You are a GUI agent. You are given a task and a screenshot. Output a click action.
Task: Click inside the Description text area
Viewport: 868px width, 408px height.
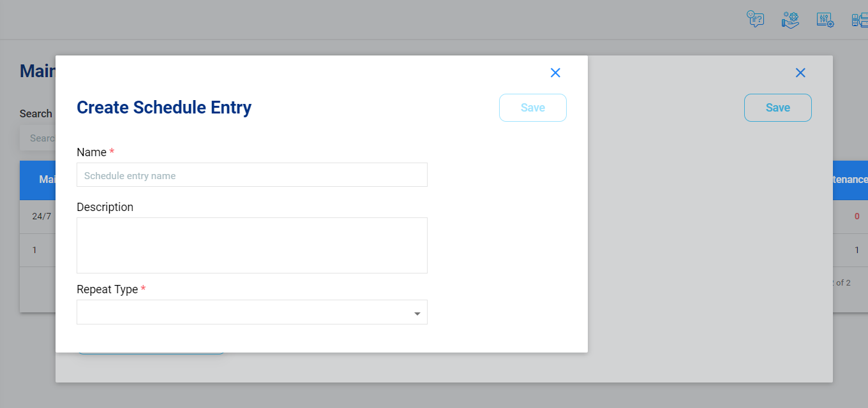tap(252, 245)
